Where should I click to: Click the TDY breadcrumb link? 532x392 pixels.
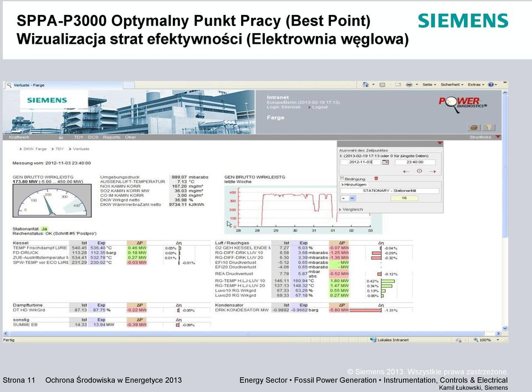click(59, 149)
